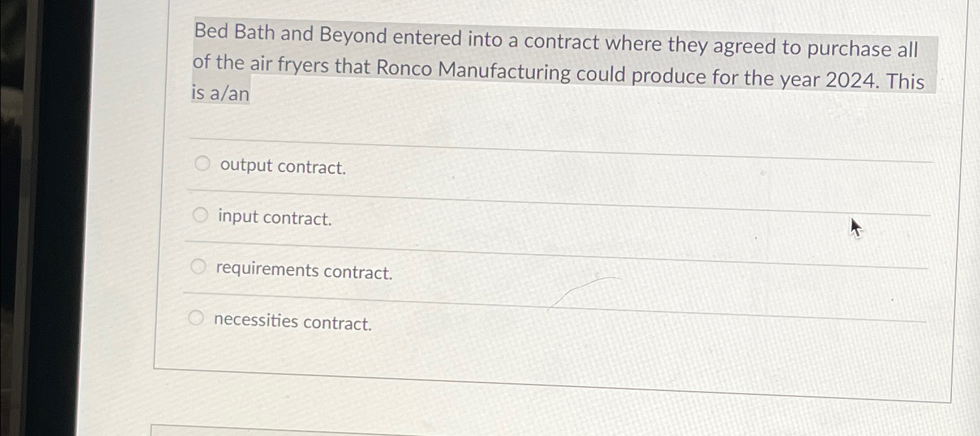Image resolution: width=980 pixels, height=436 pixels.
Task: Select the radio button for output contract
Action: coord(202,164)
